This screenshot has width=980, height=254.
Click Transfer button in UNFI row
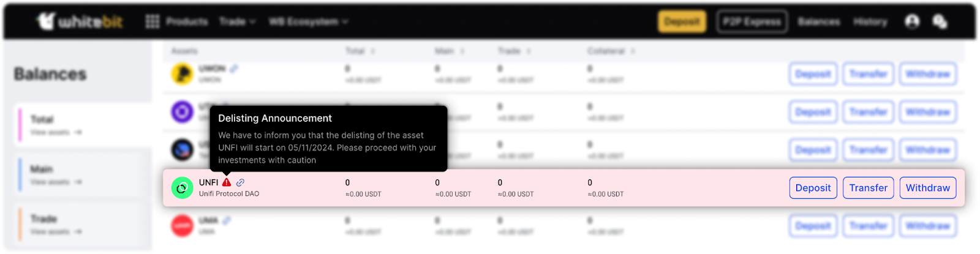(868, 188)
